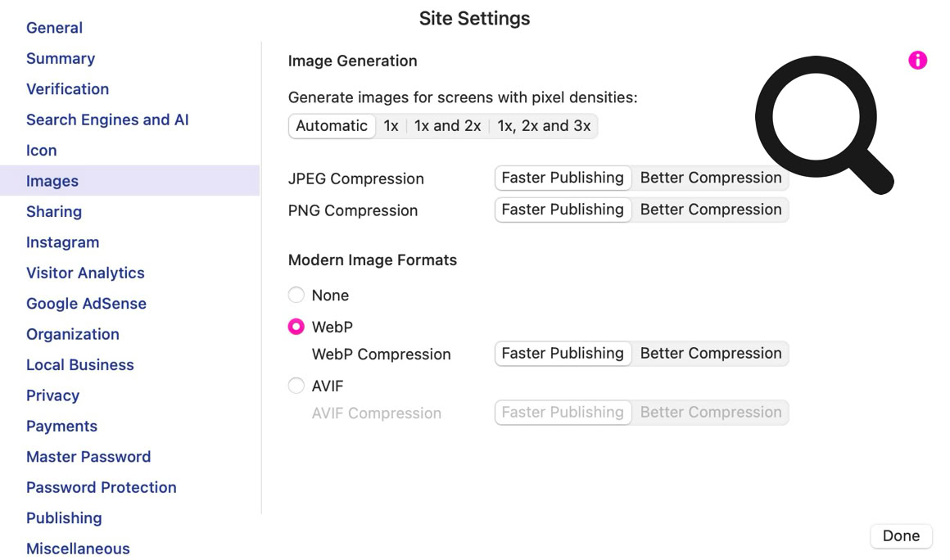
Task: Open the Icon settings section
Action: tap(42, 151)
